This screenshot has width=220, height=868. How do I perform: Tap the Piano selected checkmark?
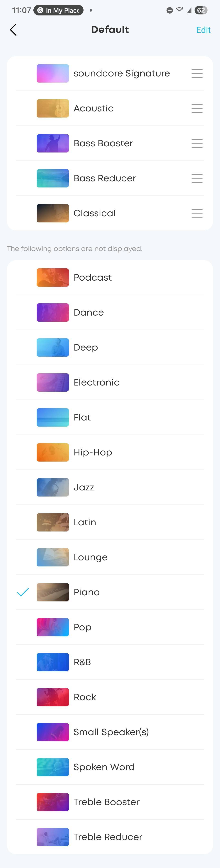(23, 592)
